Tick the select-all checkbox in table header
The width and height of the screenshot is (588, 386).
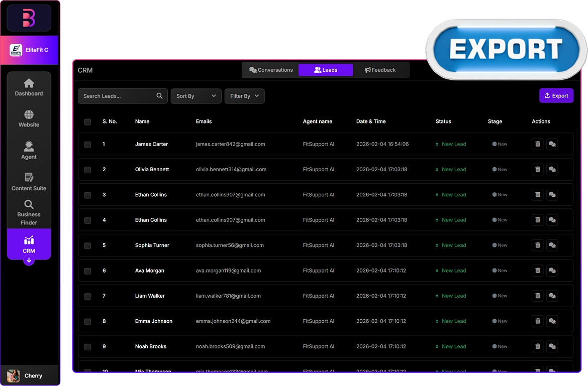(x=88, y=122)
